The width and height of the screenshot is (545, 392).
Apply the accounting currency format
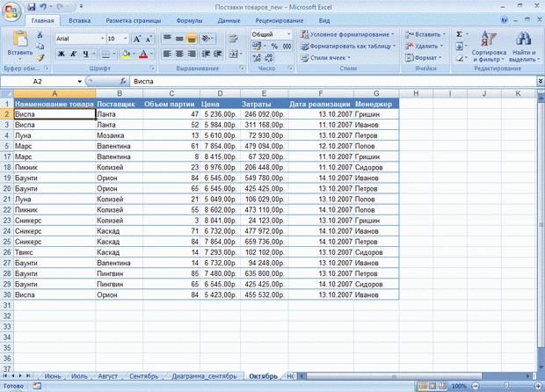click(x=257, y=46)
